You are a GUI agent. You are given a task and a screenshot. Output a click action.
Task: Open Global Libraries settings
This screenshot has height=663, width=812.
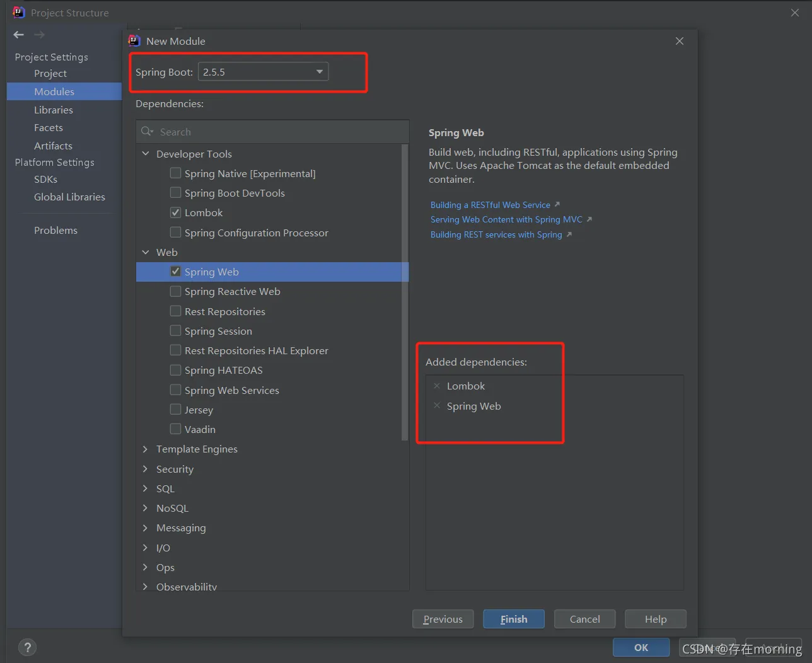tap(69, 197)
